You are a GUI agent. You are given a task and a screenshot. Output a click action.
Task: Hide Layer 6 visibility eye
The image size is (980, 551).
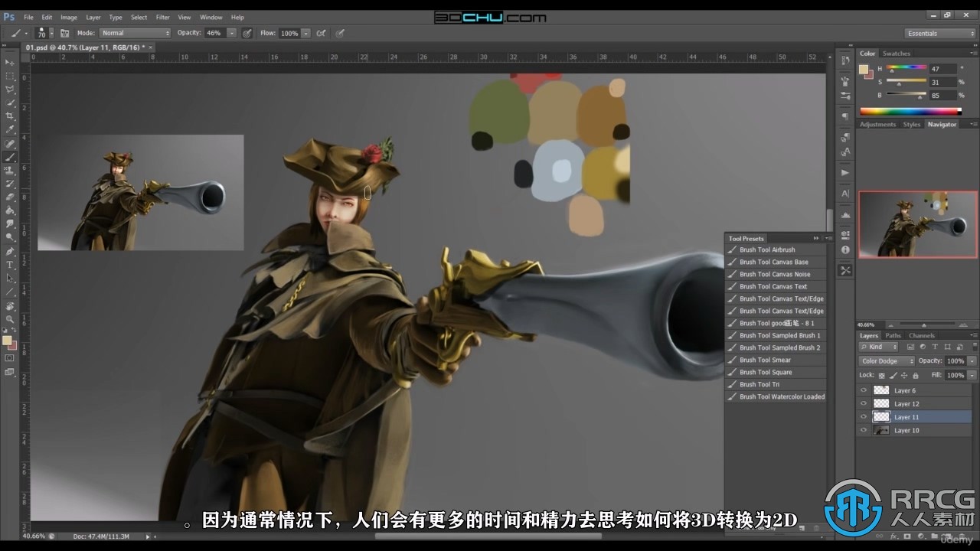click(864, 390)
